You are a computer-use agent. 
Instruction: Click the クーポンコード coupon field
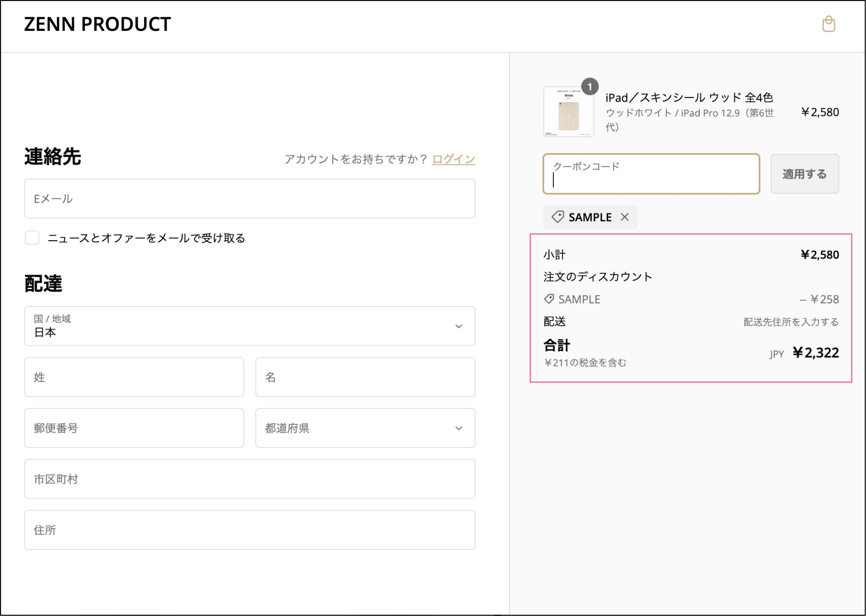click(x=651, y=174)
